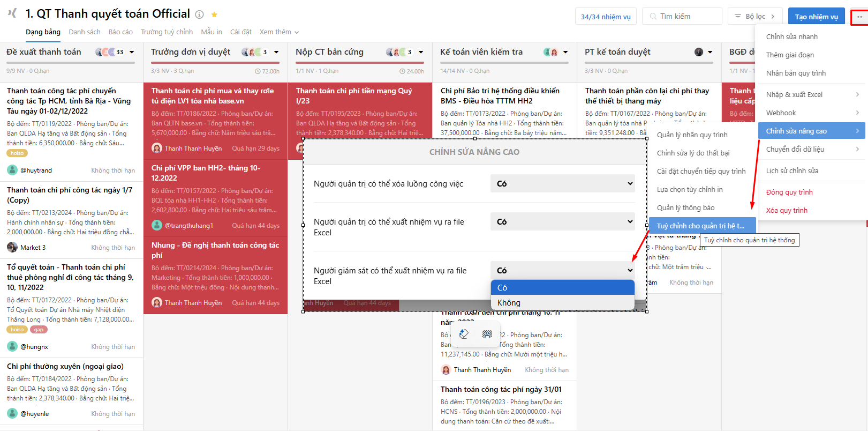This screenshot has width=868, height=431.
Task: Expand the Nộp CT bản cứng column menu
Action: click(x=421, y=52)
